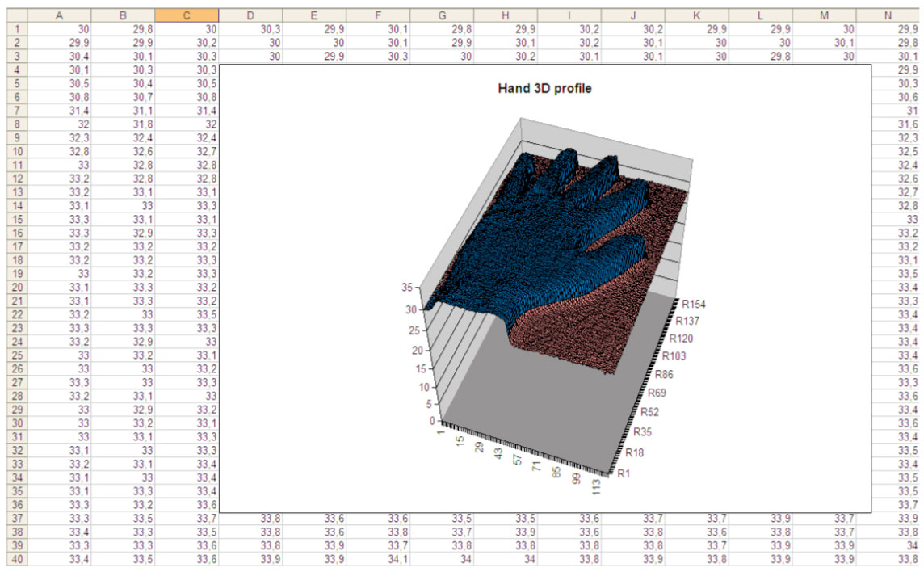This screenshot has height=572, width=924.
Task: Select cell A1 containing 30
Action: click(60, 28)
